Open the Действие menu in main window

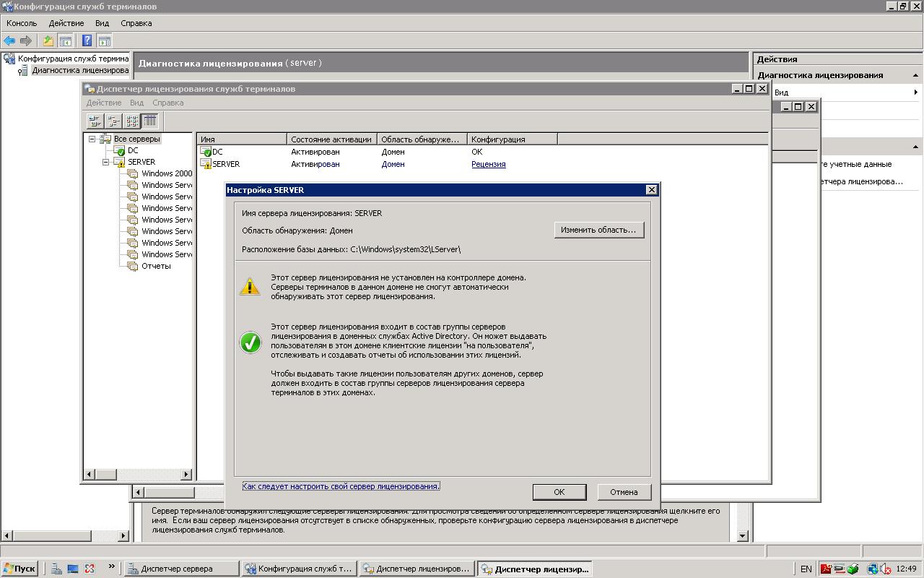[66, 23]
